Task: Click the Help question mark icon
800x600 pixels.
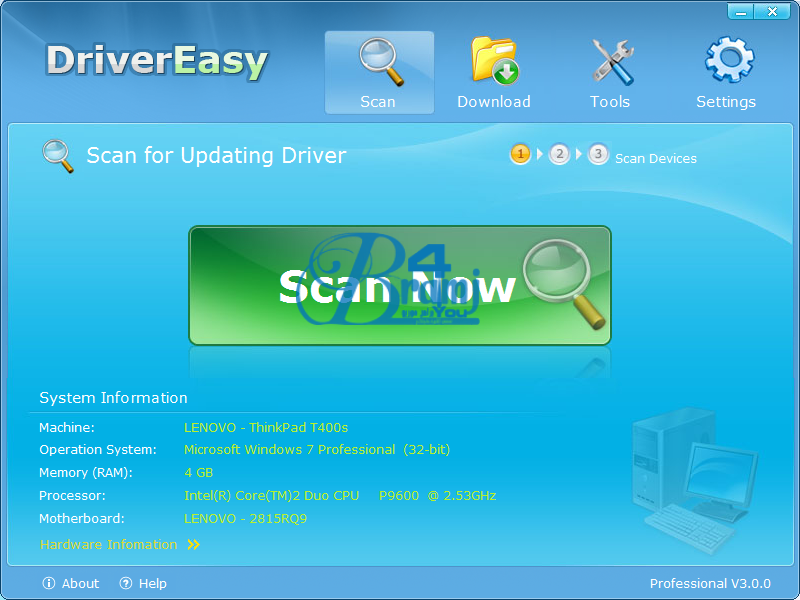Action: (x=126, y=583)
